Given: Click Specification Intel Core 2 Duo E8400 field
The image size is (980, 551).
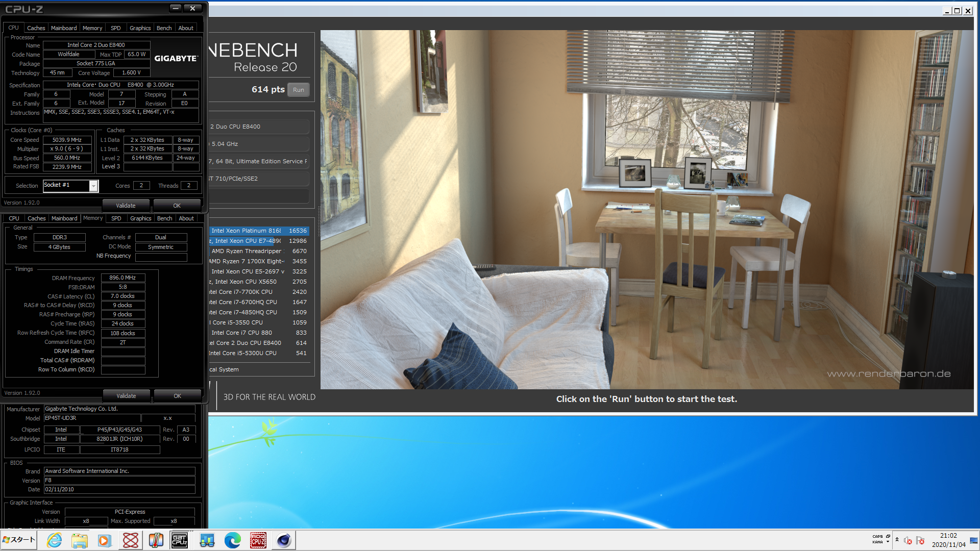Looking at the screenshot, I should click(x=120, y=85).
